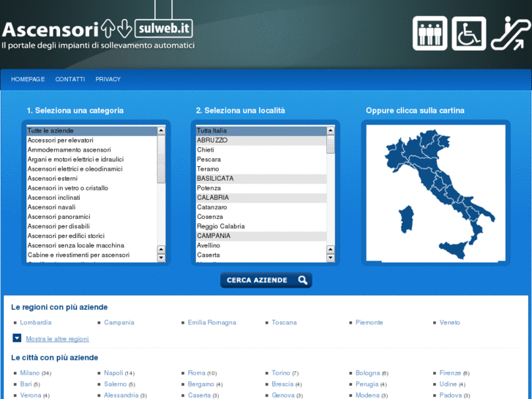532x399 pixels.
Task: Select ABRUZZO region in locality list
Action: (x=261, y=141)
